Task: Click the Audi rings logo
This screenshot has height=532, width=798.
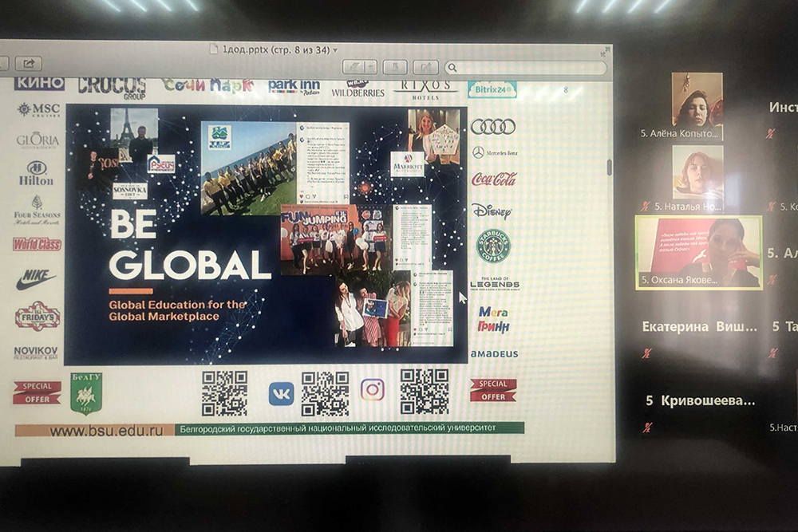Action: tap(492, 127)
